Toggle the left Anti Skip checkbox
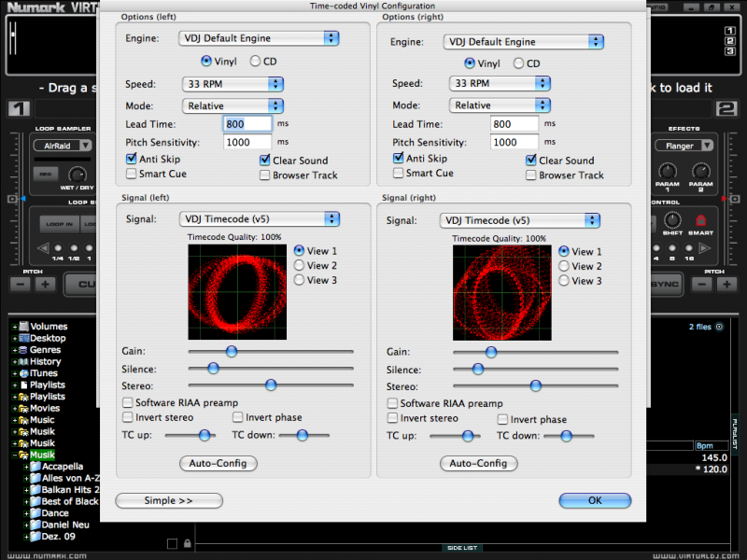747x560 pixels. [x=131, y=159]
